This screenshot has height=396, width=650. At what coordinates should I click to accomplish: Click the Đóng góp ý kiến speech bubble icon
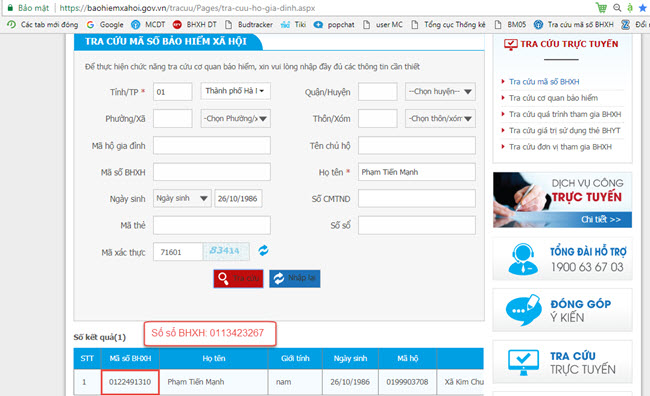click(524, 310)
